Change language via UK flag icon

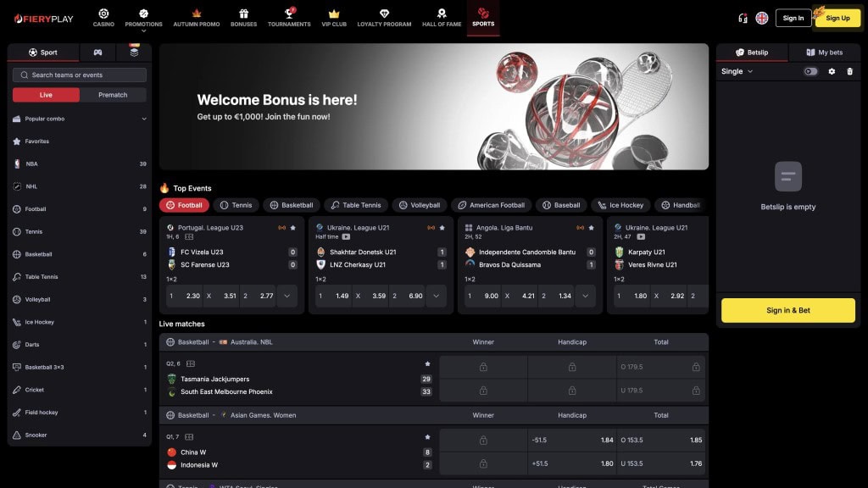tap(762, 19)
